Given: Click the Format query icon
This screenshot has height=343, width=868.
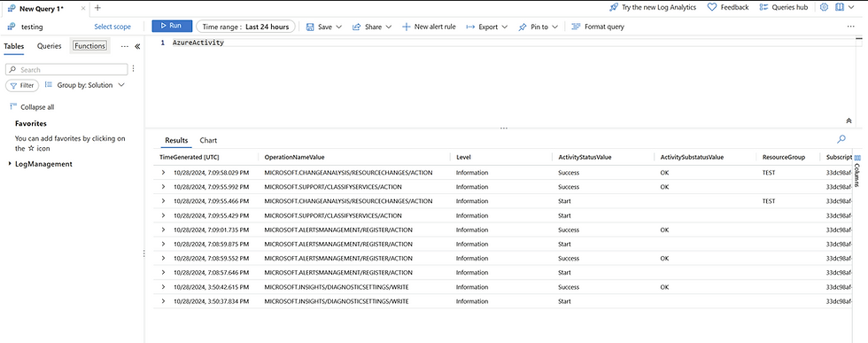Looking at the screenshot, I should [576, 27].
